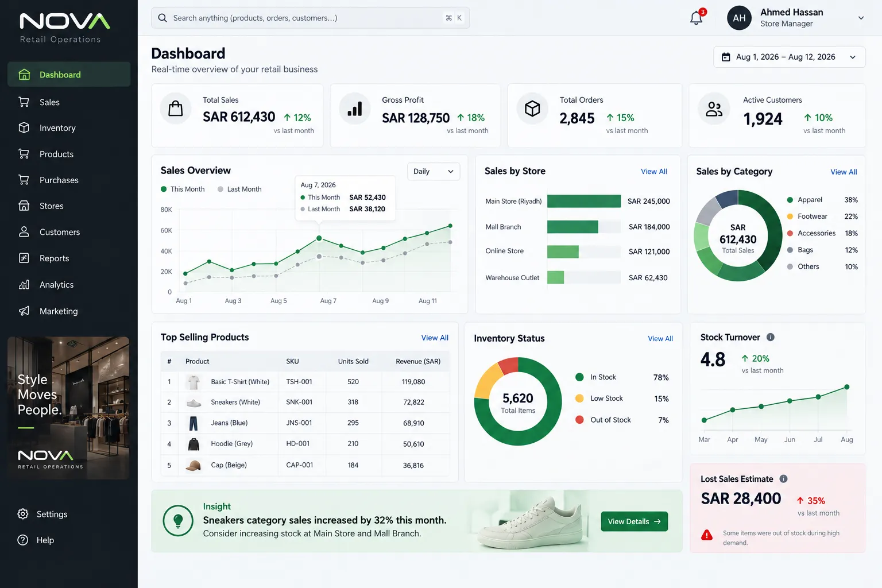Open Inventory in the sidebar
882x588 pixels.
(69, 128)
